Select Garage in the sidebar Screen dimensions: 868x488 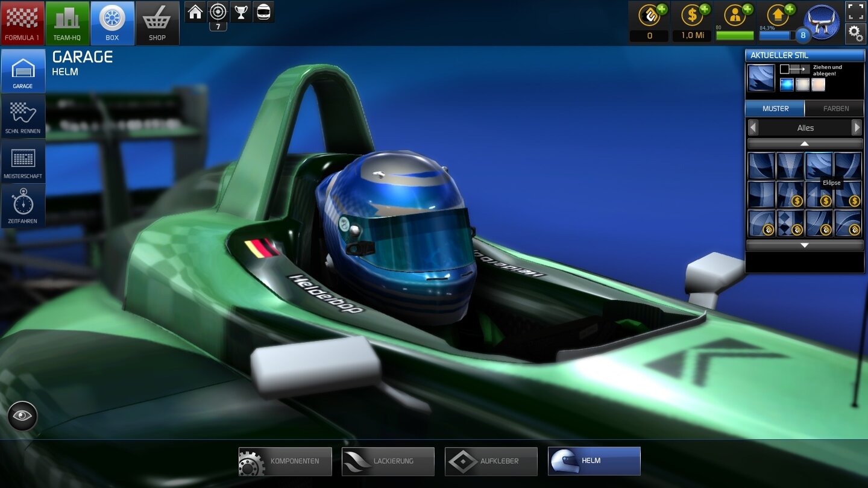pyautogui.click(x=23, y=70)
